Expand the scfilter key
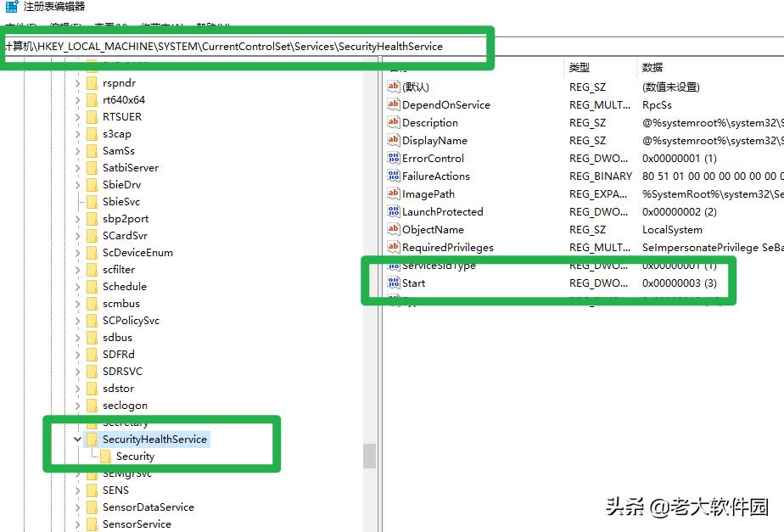Screen dimensions: 784x532 (x=77, y=270)
